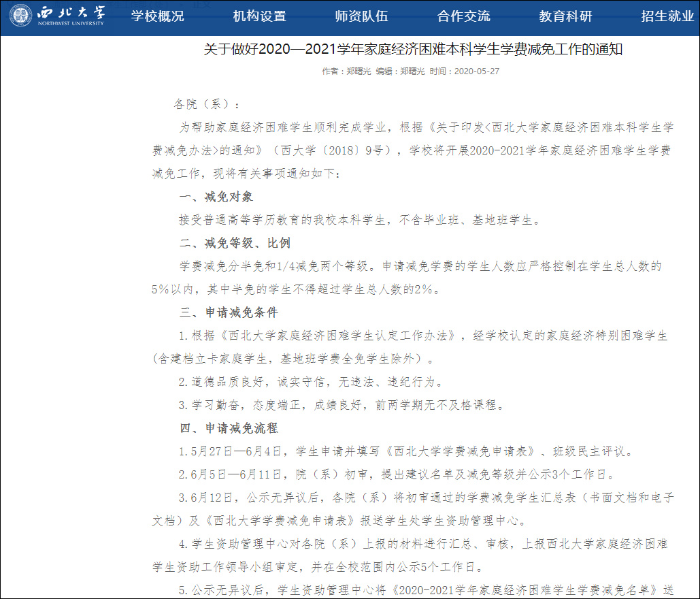This screenshot has height=599, width=700.
Task: Click the line 2.道德品质良好，诚实守信
Action: 311,383
